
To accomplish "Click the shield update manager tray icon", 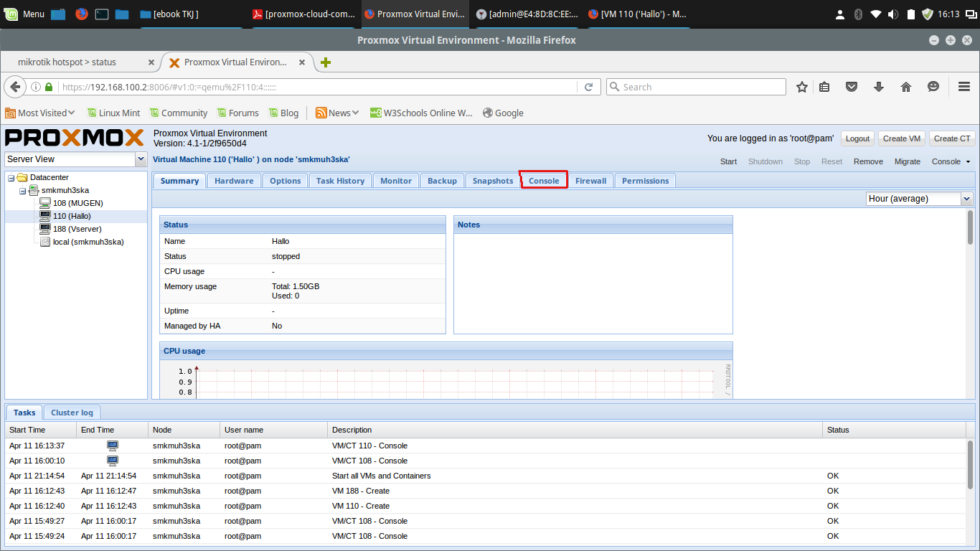I will (x=928, y=14).
